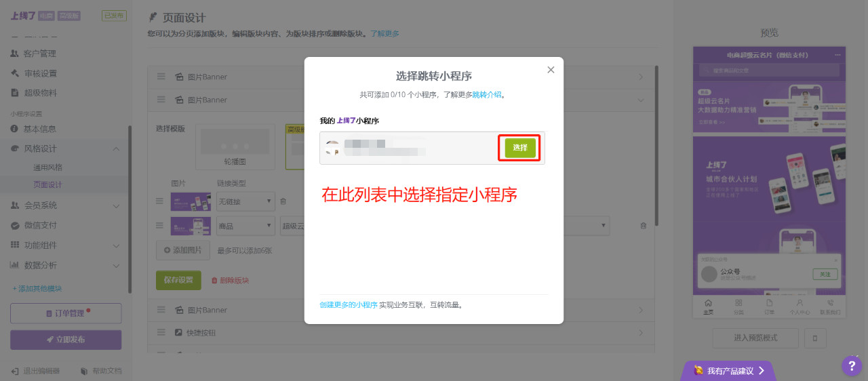Click the green 保存设置 button
This screenshot has width=868, height=381.
point(178,280)
